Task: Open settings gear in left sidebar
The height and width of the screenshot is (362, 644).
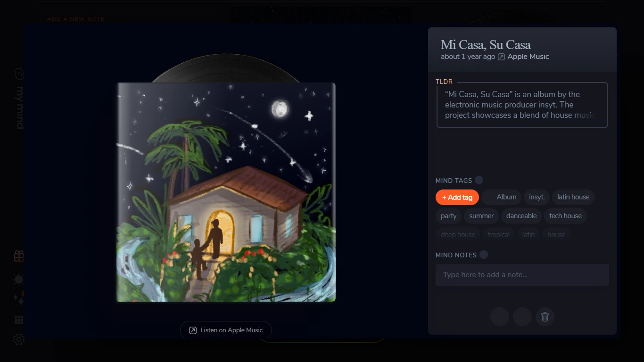Action: click(x=19, y=339)
